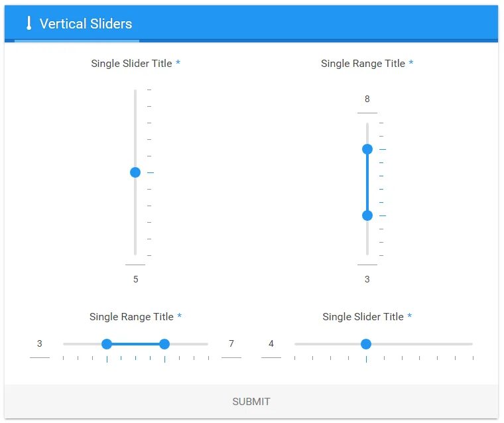The image size is (504, 423).
Task: Click the value field showing 7
Action: click(231, 343)
